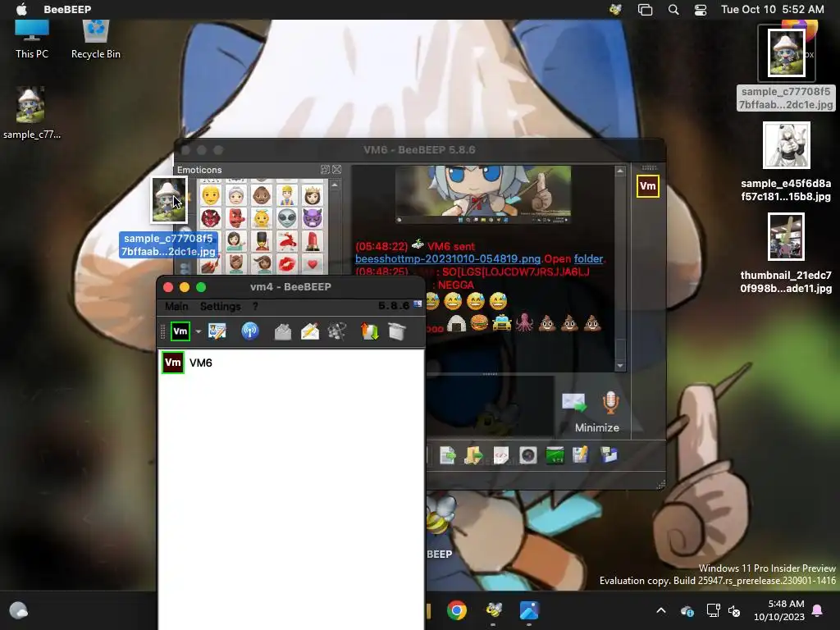Click the code snippet page icon in chat toolbar
This screenshot has height=630, width=840.
click(x=501, y=455)
